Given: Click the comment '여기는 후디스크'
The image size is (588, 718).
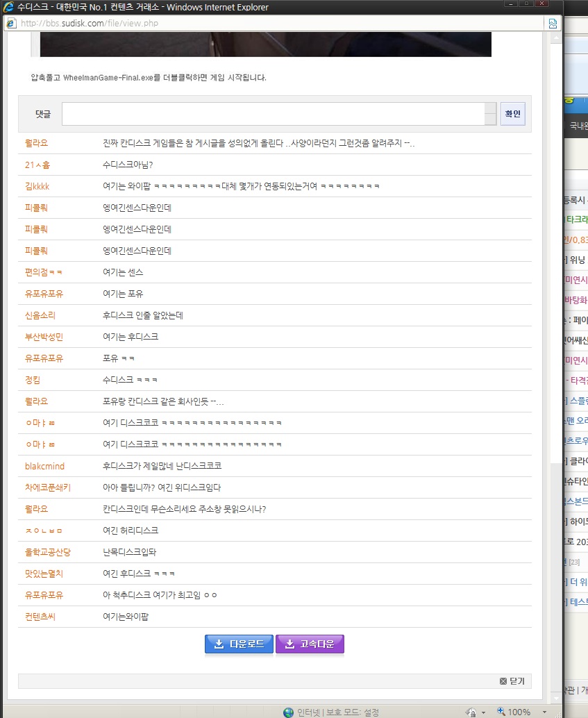Looking at the screenshot, I should coord(131,337).
